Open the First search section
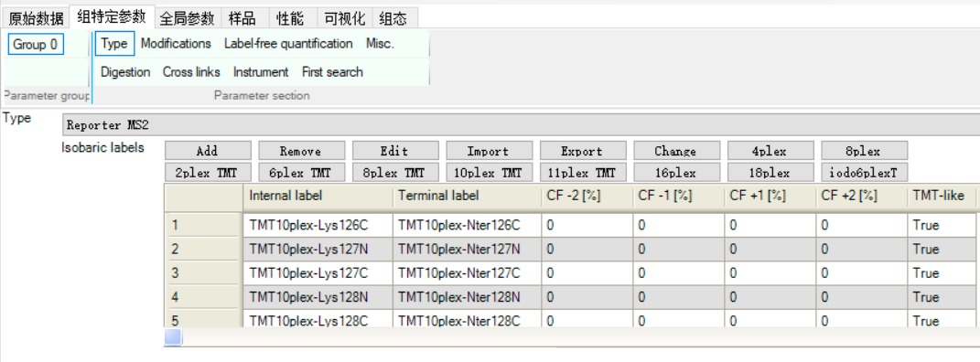The width and height of the screenshot is (980, 362). tap(332, 72)
